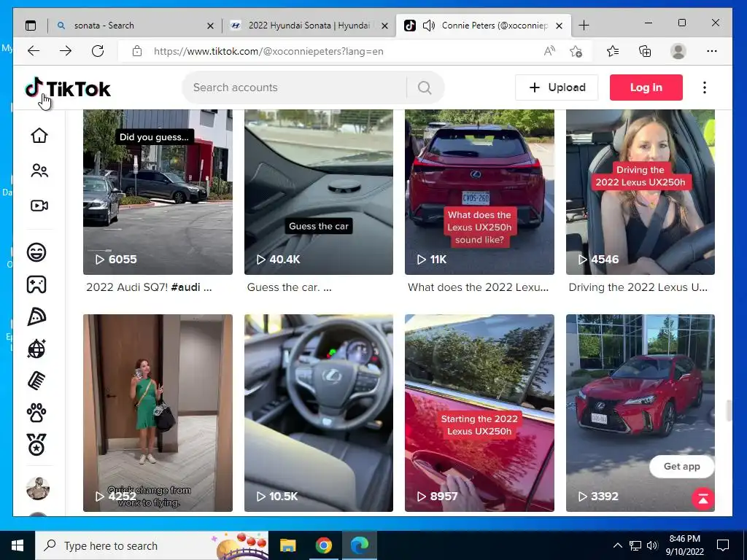Play the Driving the 2022 Lexus UX250h video
This screenshot has height=560, width=747.
point(640,192)
